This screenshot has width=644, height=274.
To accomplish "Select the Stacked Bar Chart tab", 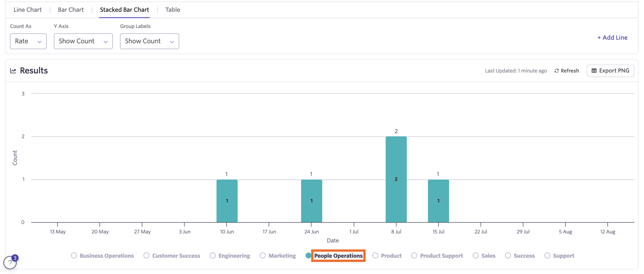I will pos(124,9).
